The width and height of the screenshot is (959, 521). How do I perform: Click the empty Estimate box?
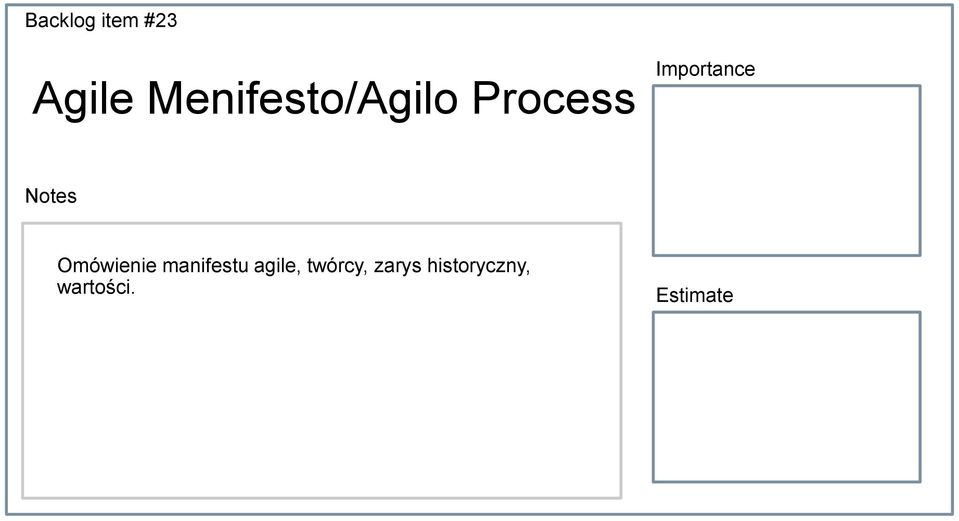[787, 397]
